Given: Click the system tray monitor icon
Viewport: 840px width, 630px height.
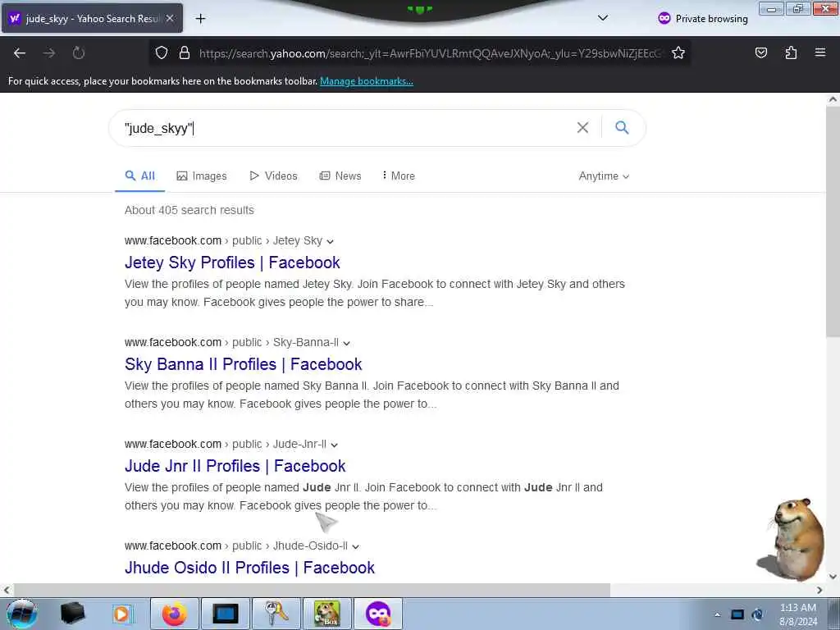Looking at the screenshot, I should tap(737, 614).
